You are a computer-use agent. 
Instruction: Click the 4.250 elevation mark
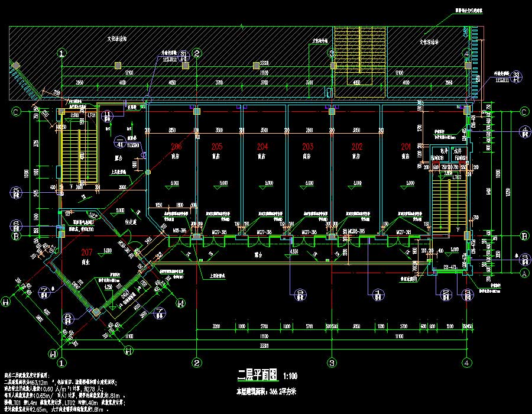pos(108,287)
